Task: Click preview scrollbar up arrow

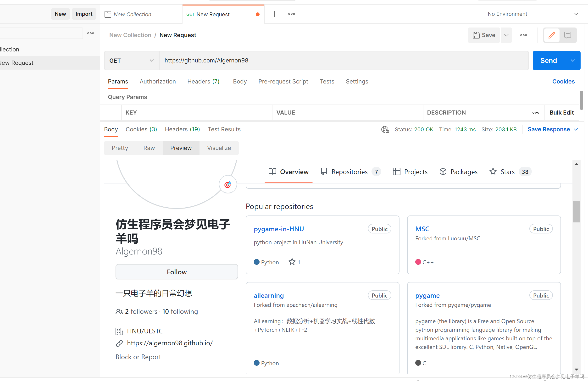Action: click(576, 165)
